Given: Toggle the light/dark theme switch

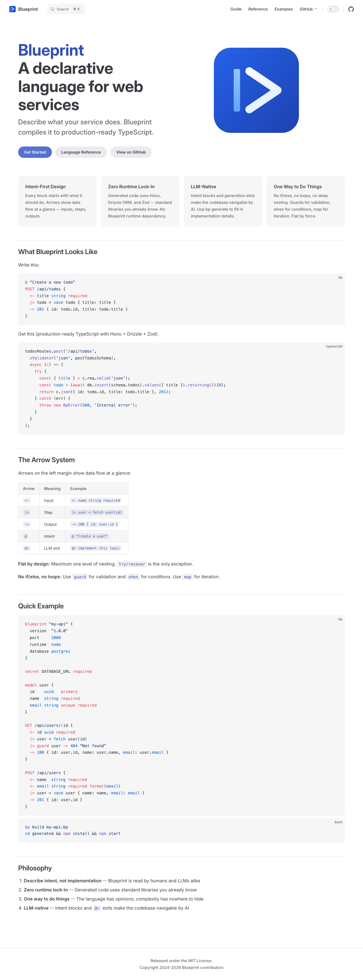Looking at the screenshot, I should [333, 9].
